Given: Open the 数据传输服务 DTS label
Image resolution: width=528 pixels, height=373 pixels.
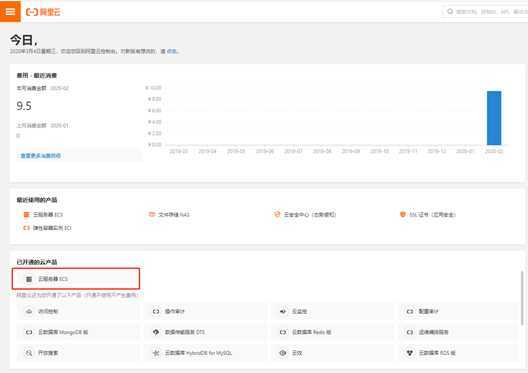Looking at the screenshot, I should [185, 332].
